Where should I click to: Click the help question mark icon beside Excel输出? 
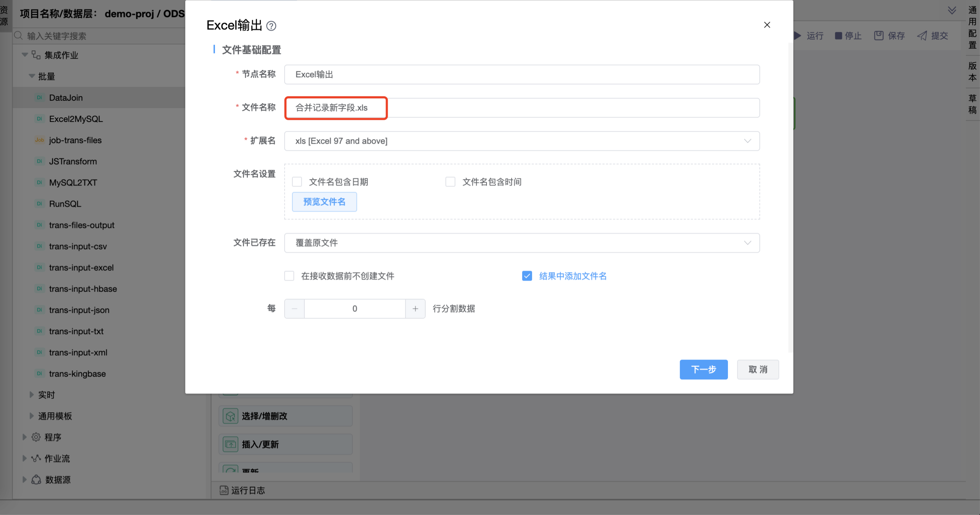click(x=271, y=26)
